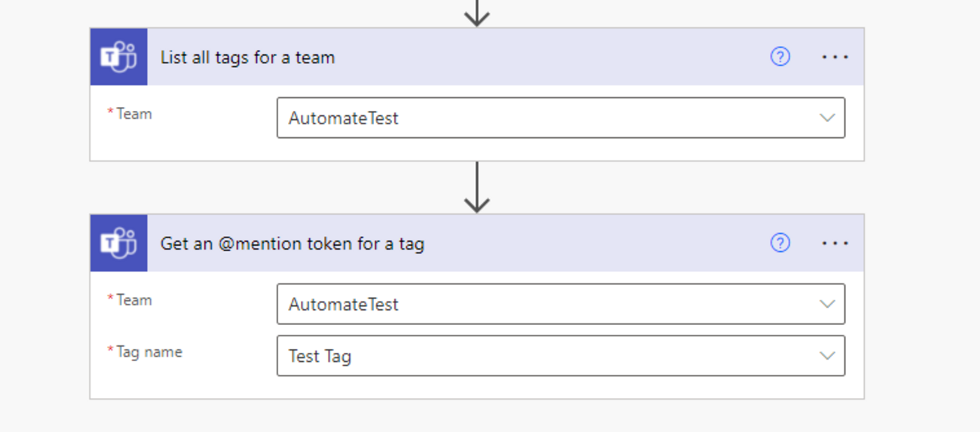Click AutomateTest text in List all tags Team field
This screenshot has height=432, width=980.
[x=344, y=118]
